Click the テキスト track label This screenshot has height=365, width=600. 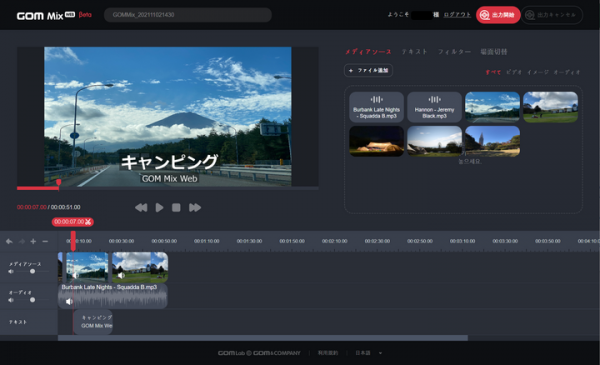[x=18, y=322]
